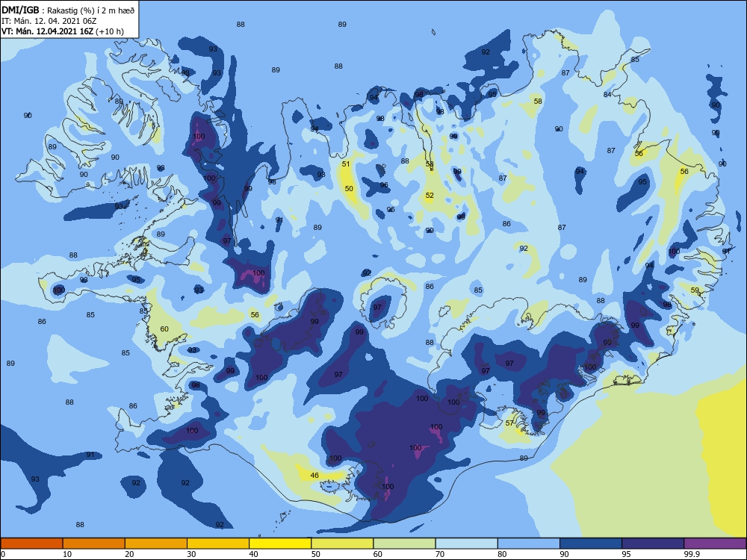Click the purple legend swatch above 99.9
This screenshot has height=560, width=747.
(715, 544)
